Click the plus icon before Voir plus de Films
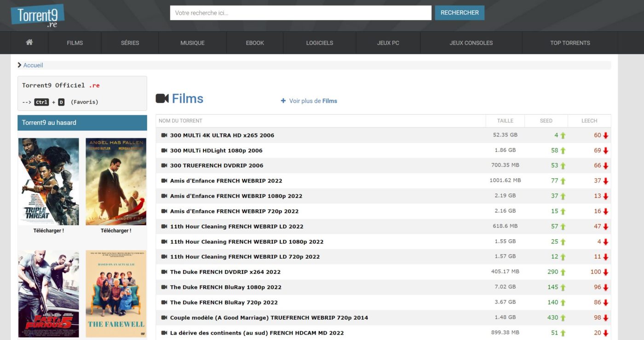644x340 pixels. (x=283, y=101)
